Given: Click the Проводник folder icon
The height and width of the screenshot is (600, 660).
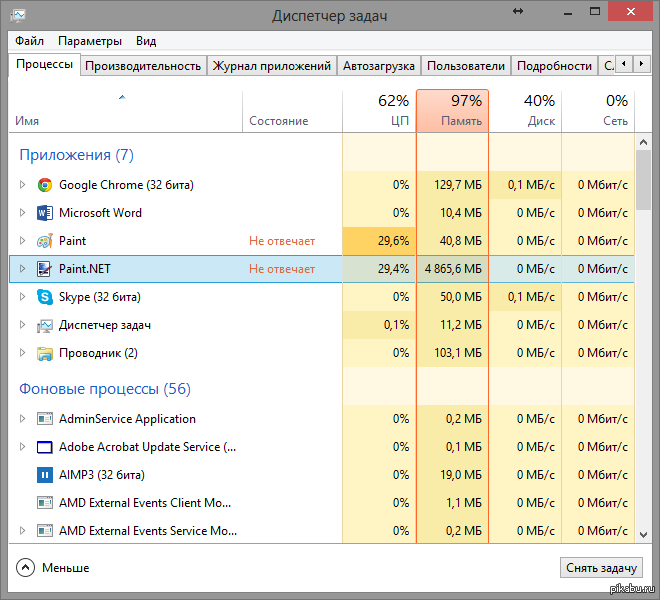Looking at the screenshot, I should [45, 353].
